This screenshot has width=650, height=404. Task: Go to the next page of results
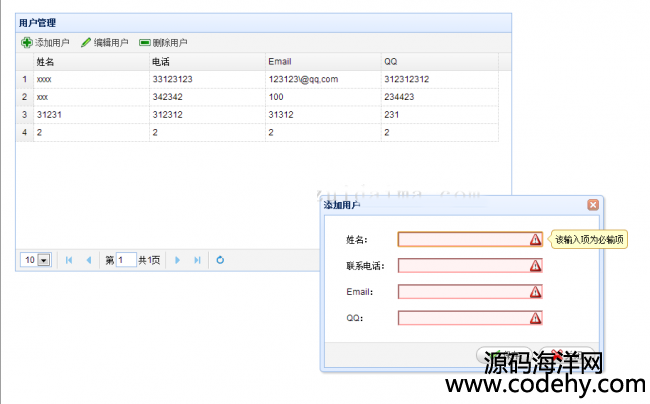point(178,260)
